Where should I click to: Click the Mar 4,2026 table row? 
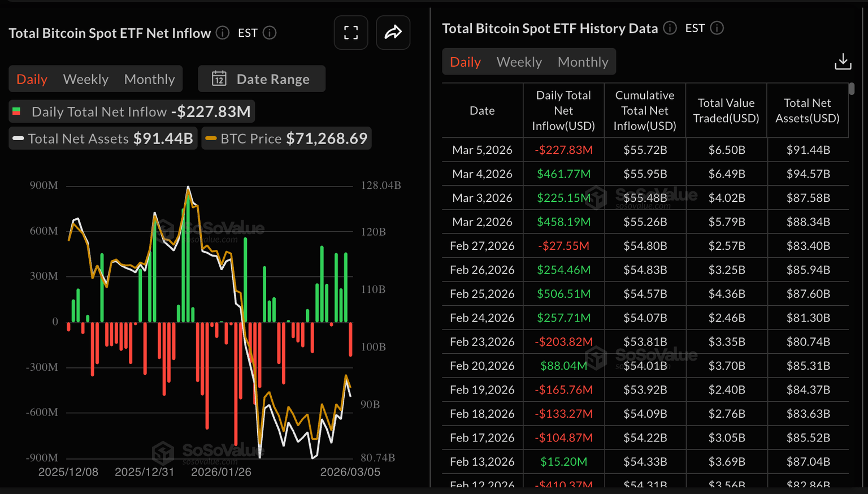coord(644,174)
